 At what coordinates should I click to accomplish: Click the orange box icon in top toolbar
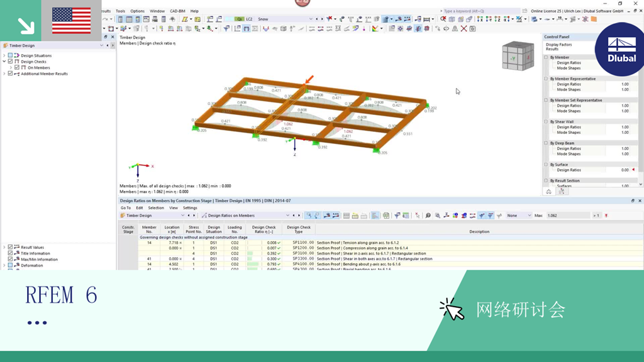[594, 19]
